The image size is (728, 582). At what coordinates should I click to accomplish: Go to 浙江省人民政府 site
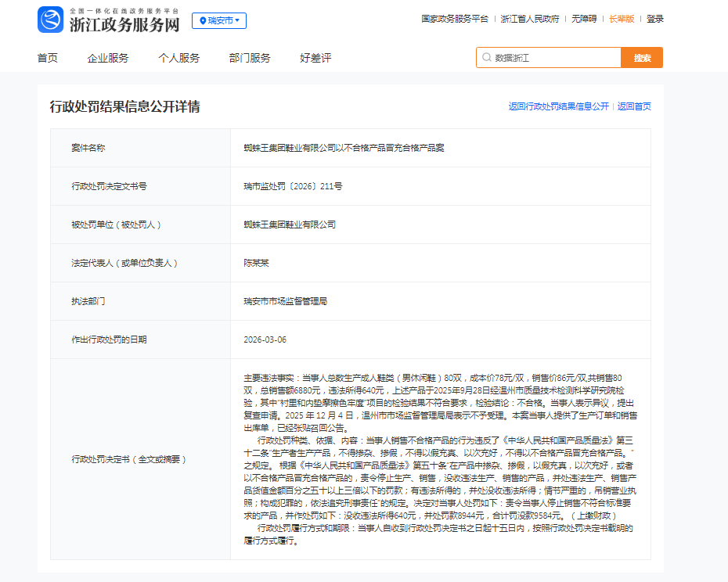click(x=530, y=19)
